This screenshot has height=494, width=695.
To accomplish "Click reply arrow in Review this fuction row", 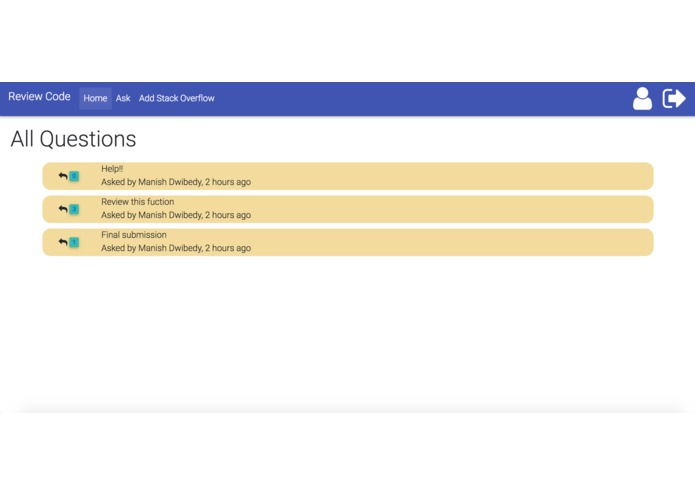I will pos(63,209).
